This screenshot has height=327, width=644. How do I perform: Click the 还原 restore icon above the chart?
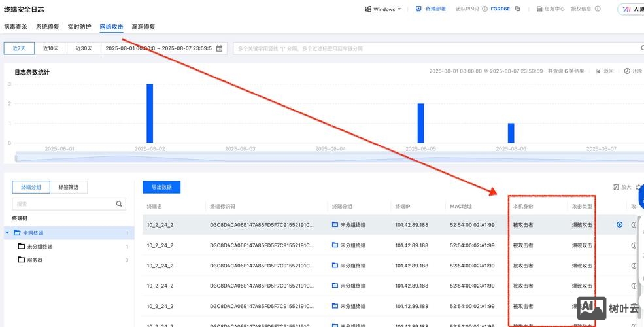point(627,71)
